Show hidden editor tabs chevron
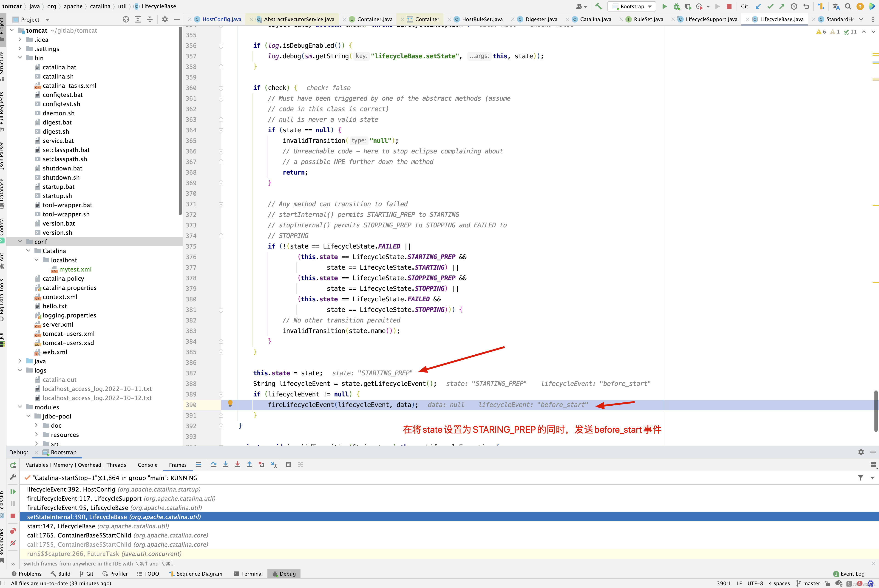Viewport: 879px width, 588px height. (x=861, y=20)
